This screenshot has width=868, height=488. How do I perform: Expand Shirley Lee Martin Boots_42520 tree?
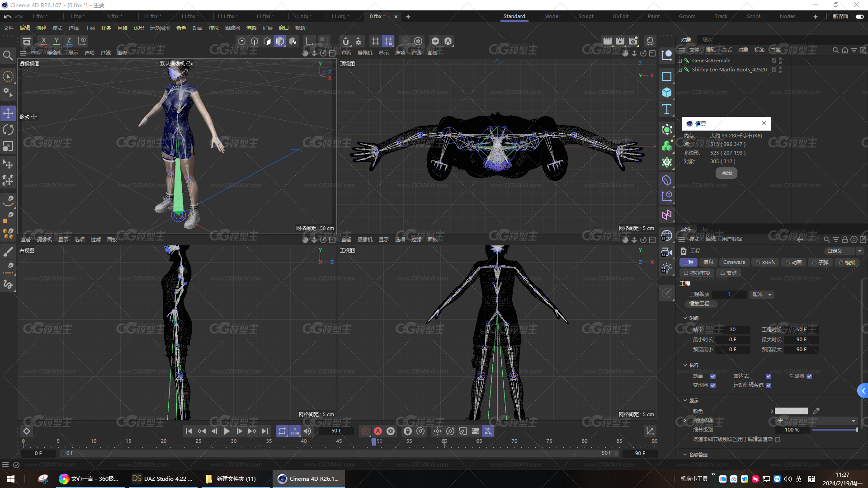pos(679,70)
